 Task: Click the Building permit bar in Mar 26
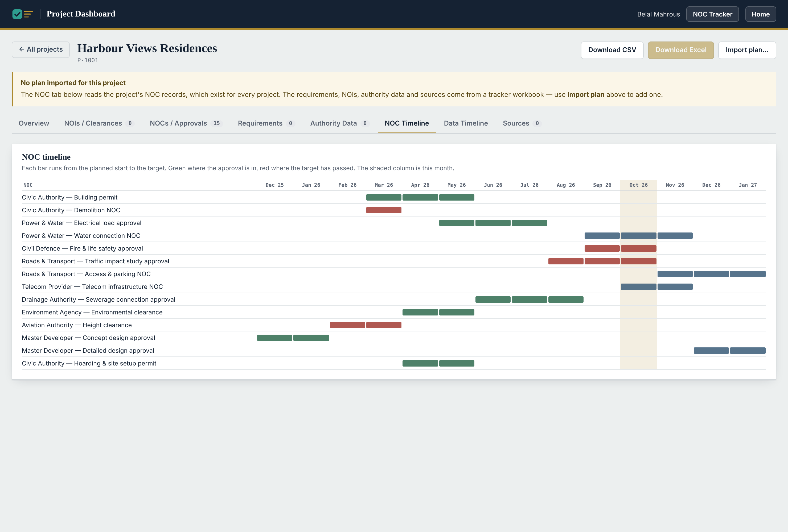click(384, 197)
